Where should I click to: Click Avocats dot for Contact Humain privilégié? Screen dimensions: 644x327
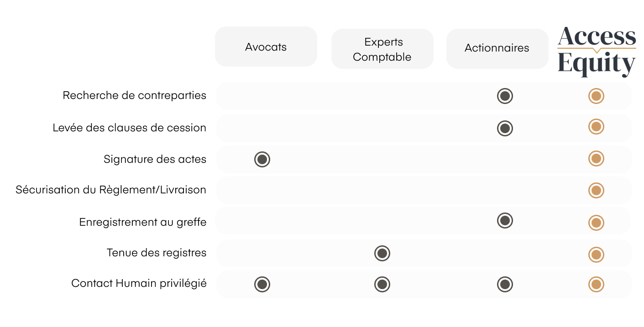tap(262, 284)
